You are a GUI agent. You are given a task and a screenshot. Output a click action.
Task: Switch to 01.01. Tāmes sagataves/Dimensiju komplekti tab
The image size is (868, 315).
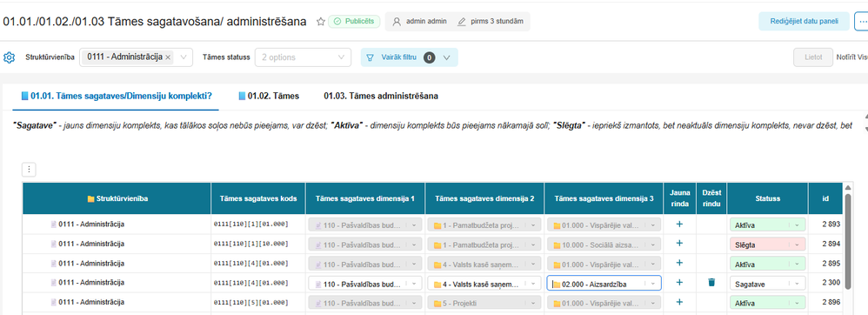117,96
